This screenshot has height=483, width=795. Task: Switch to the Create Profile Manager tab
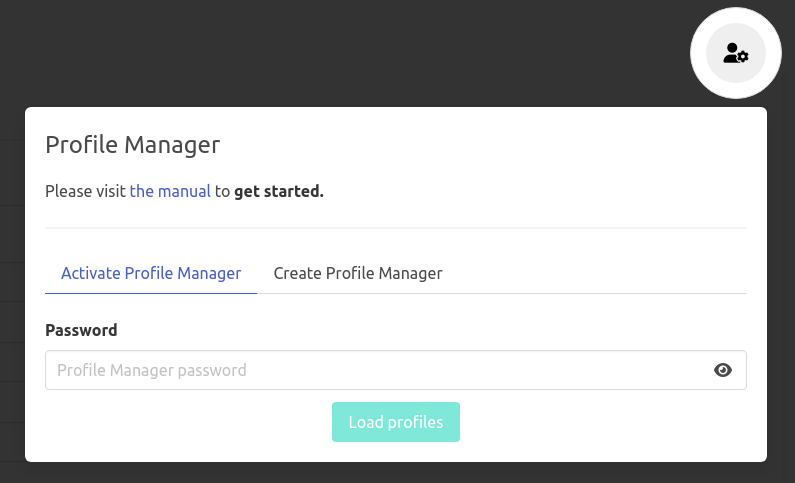(358, 273)
